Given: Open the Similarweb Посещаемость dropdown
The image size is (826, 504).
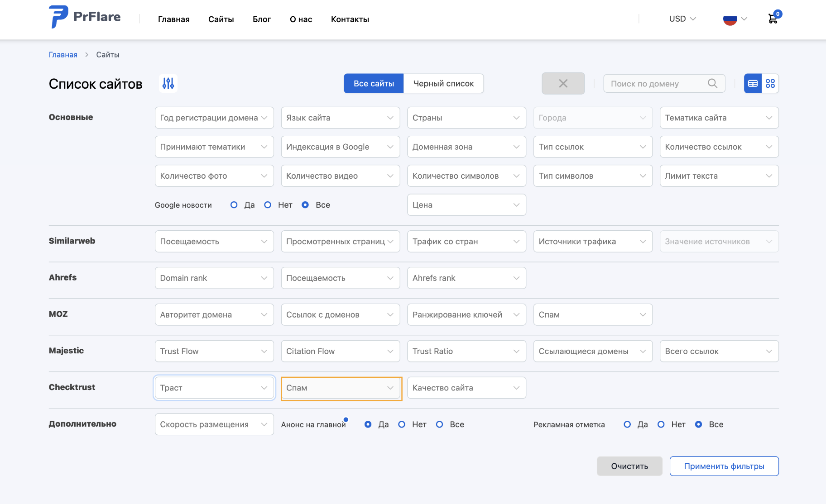Looking at the screenshot, I should [214, 242].
